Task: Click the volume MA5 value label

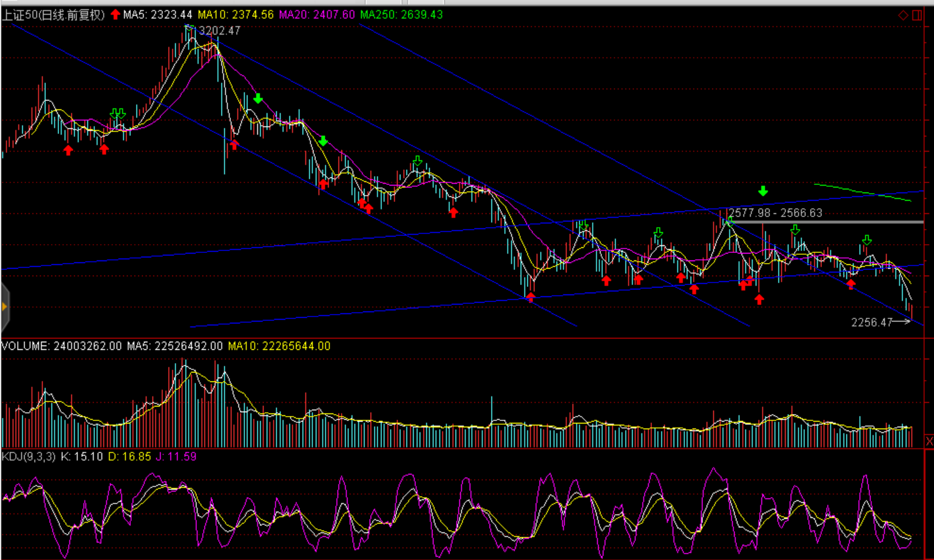Action: click(x=174, y=346)
